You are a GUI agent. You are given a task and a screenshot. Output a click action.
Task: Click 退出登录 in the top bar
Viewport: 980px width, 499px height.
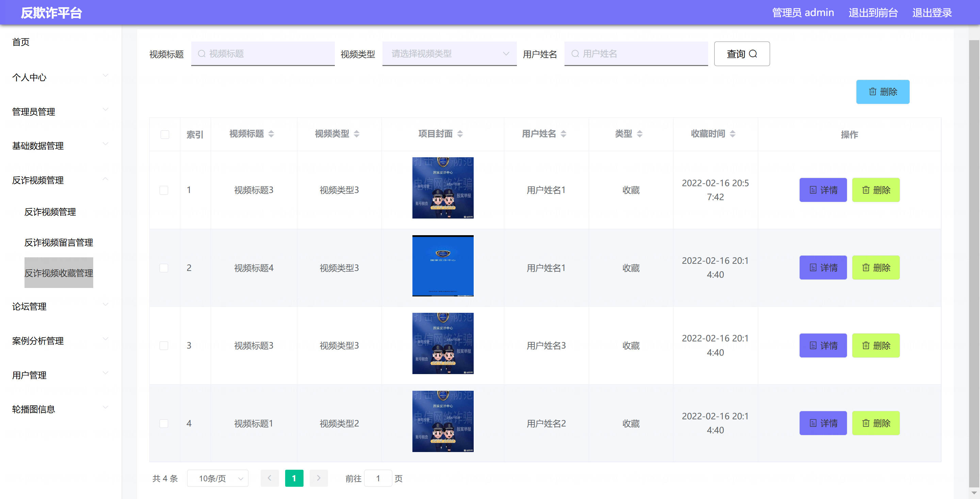point(932,13)
